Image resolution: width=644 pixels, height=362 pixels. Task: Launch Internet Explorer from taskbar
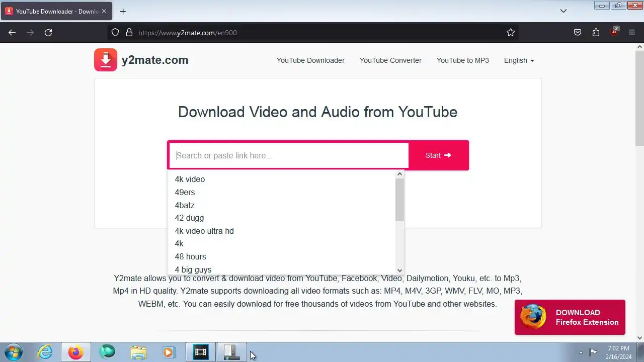click(45, 352)
